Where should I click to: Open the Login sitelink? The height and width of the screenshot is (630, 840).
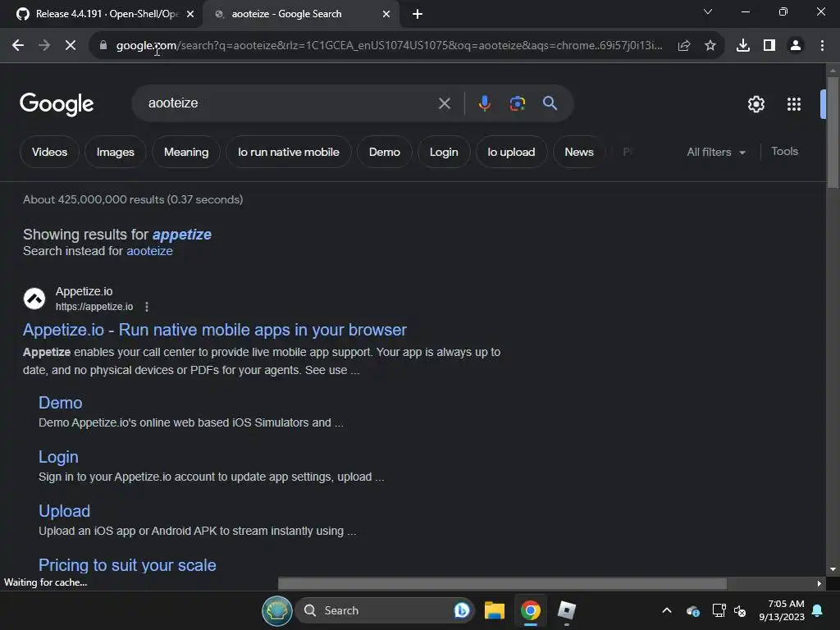click(x=58, y=457)
